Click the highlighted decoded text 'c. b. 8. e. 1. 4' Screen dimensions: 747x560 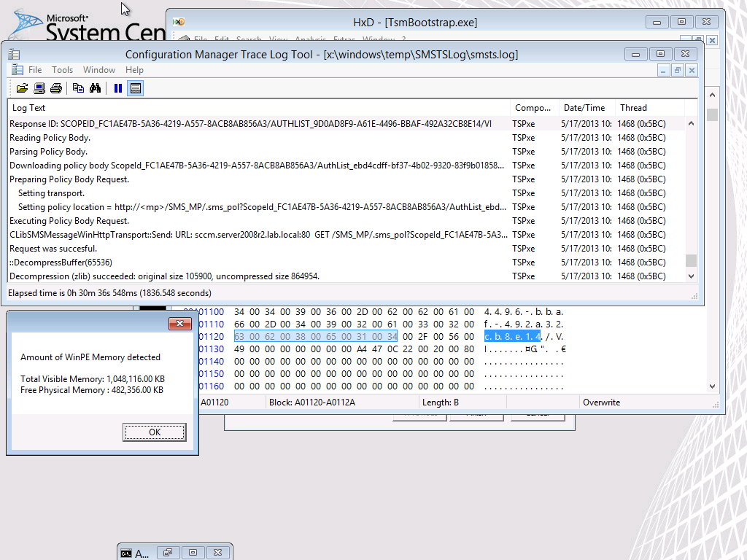pyautogui.click(x=512, y=337)
